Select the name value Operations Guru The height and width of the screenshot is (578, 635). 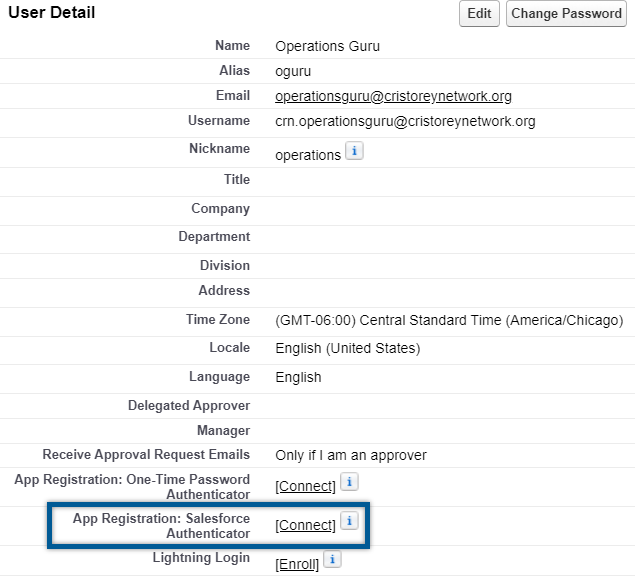pyautogui.click(x=327, y=46)
